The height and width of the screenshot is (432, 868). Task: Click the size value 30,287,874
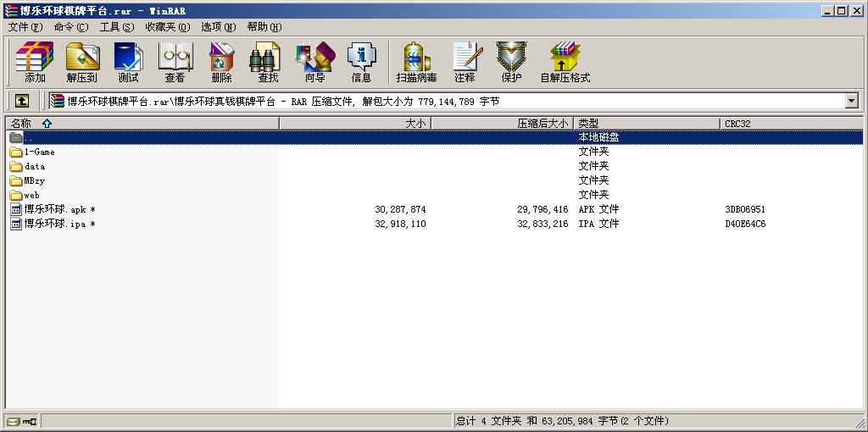click(x=400, y=209)
